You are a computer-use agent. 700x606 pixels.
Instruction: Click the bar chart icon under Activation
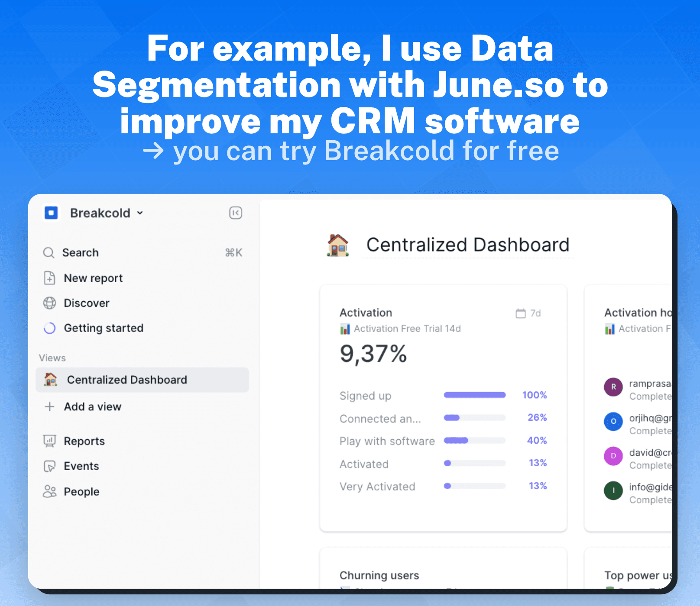click(345, 329)
